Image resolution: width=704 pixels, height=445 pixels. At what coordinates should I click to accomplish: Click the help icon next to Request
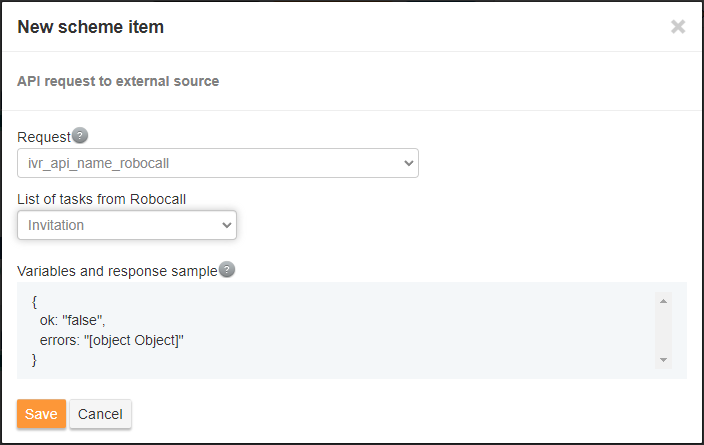[80, 136]
